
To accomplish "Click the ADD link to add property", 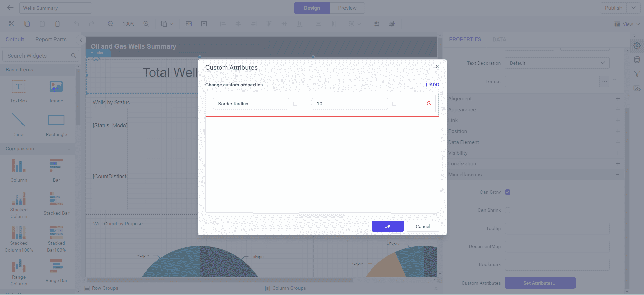I will tap(432, 85).
